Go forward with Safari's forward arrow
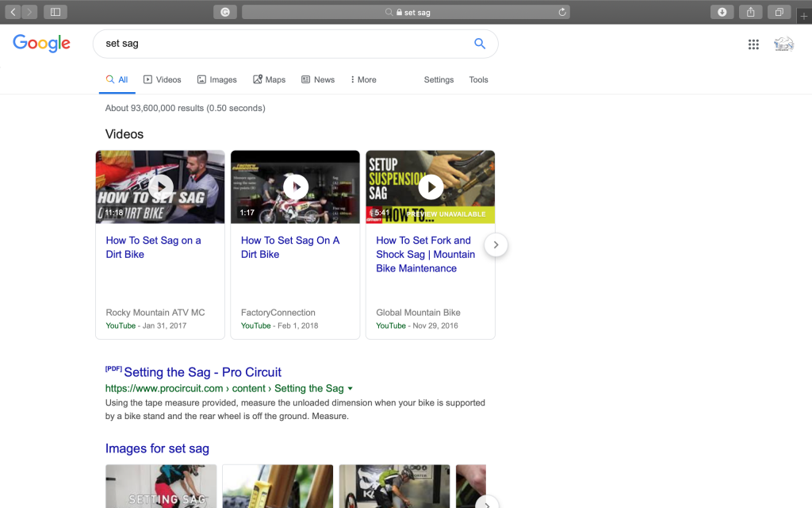This screenshot has height=508, width=812. pos(29,12)
